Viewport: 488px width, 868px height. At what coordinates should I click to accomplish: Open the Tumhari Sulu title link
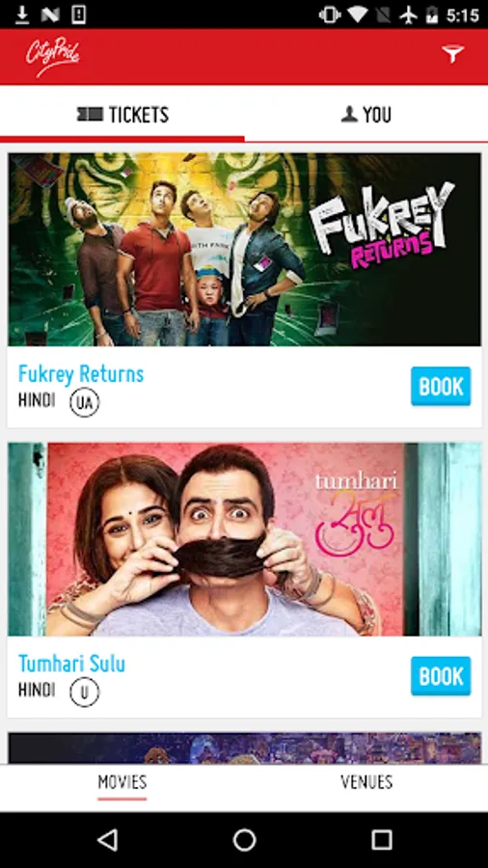(72, 664)
